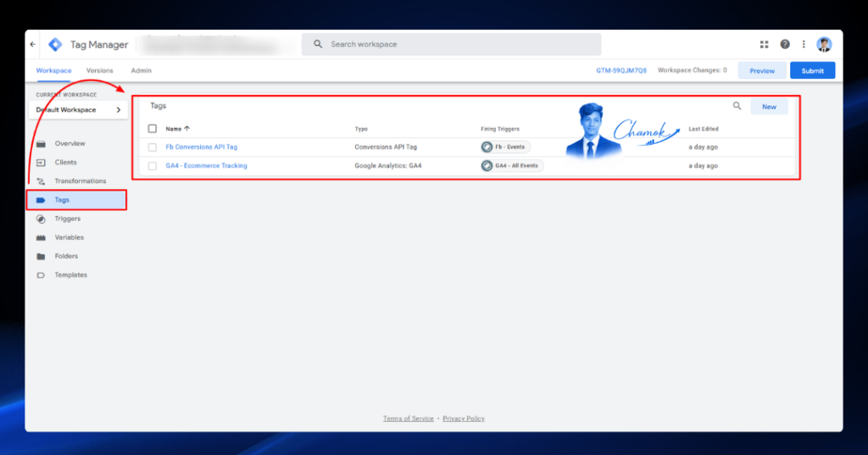The width and height of the screenshot is (868, 455).
Task: Switch to the Admin tab
Action: (142, 70)
